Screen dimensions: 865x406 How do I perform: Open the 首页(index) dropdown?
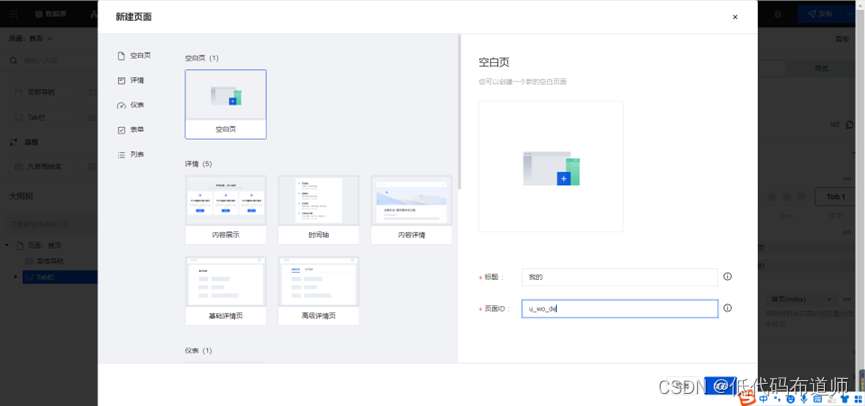[800, 300]
